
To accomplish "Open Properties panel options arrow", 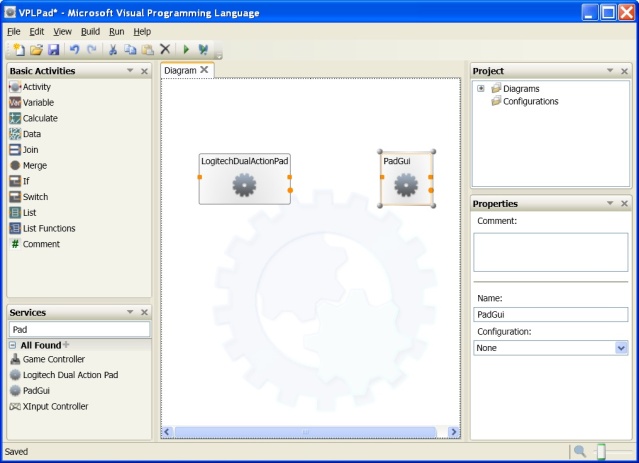I will [610, 203].
